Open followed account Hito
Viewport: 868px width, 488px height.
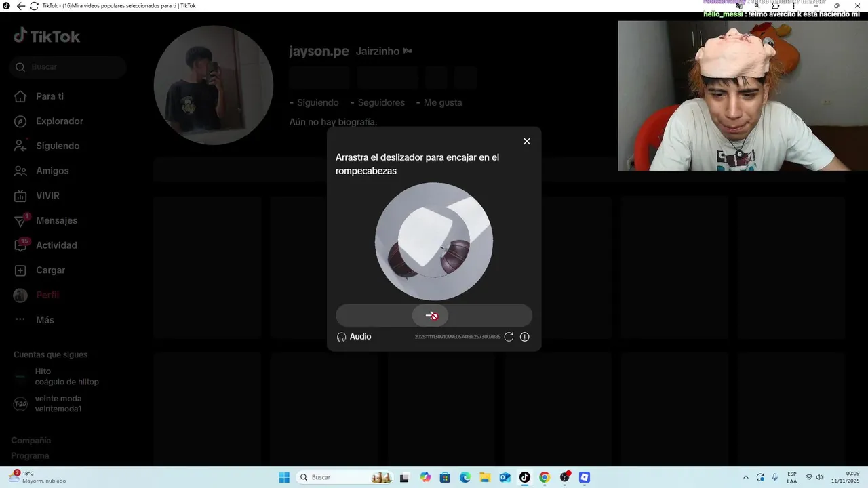(x=56, y=377)
